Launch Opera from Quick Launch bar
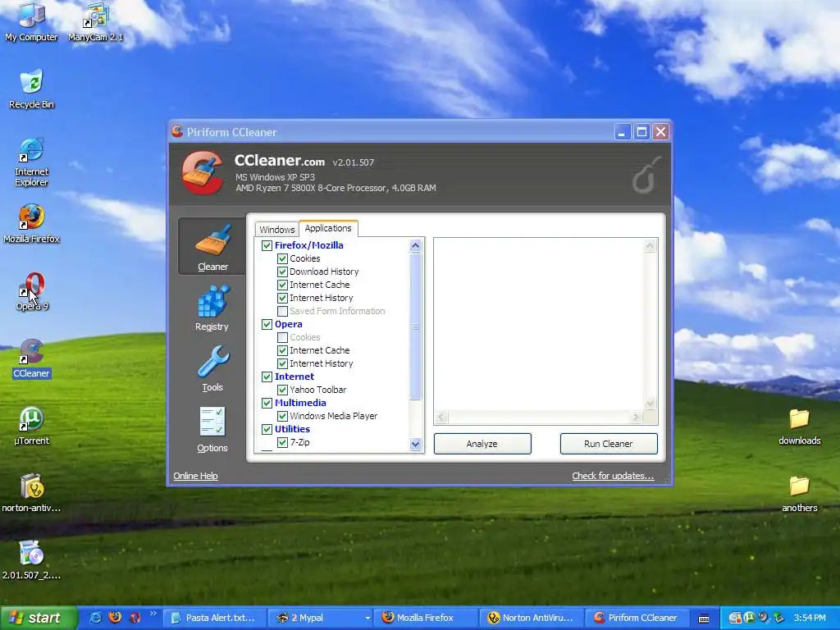The width and height of the screenshot is (840, 630). [135, 618]
